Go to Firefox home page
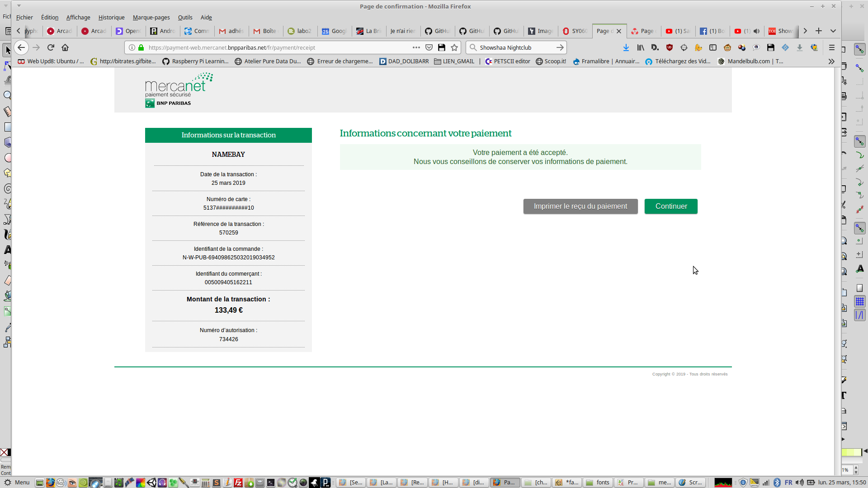This screenshot has height=488, width=868. 65,47
